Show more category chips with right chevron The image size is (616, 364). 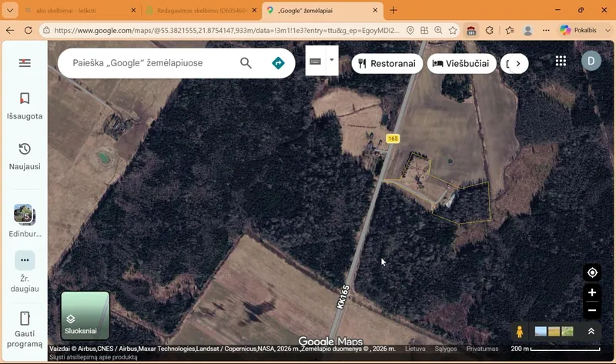coord(517,64)
